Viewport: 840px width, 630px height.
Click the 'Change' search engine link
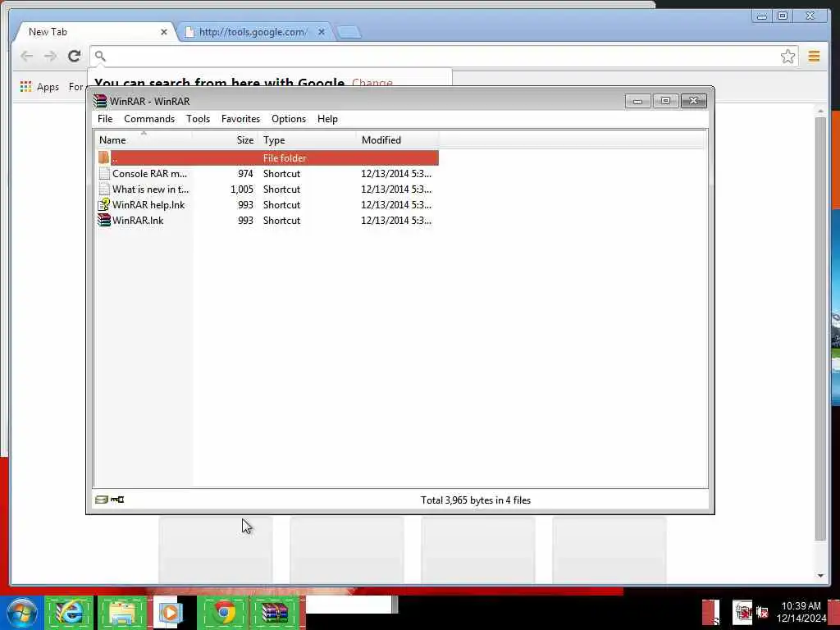point(372,81)
